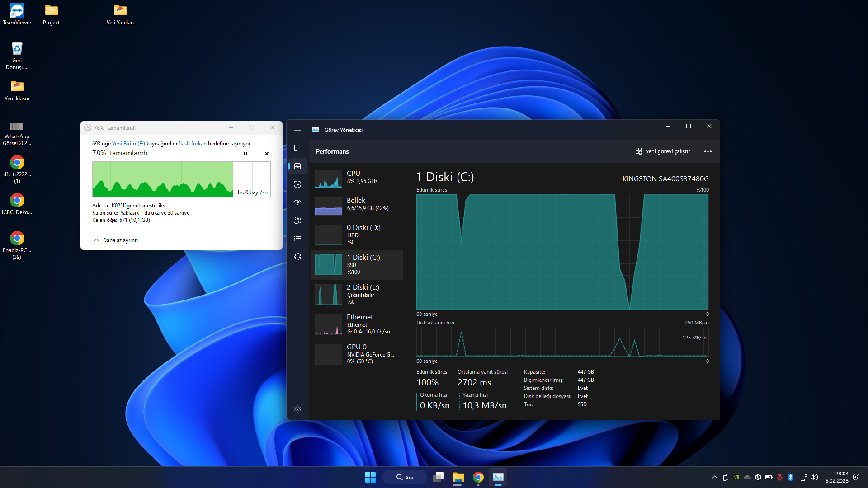The height and width of the screenshot is (488, 868).
Task: Open Startup apps icon in sidebar
Action: pos(297,202)
